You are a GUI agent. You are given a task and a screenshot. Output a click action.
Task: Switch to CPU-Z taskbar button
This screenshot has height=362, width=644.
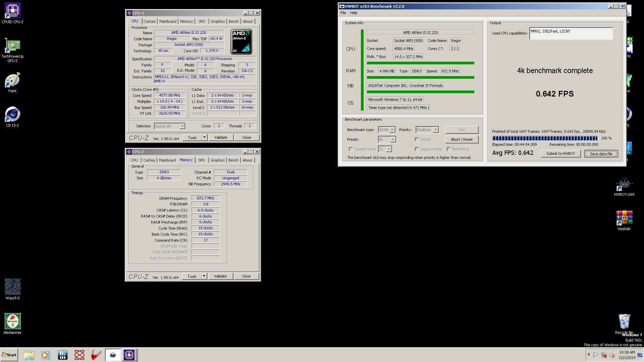click(129, 355)
